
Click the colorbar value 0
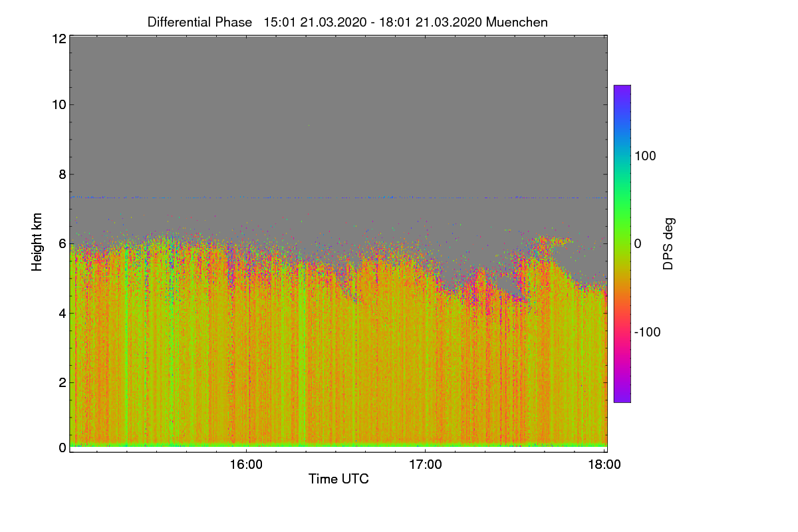tap(638, 244)
